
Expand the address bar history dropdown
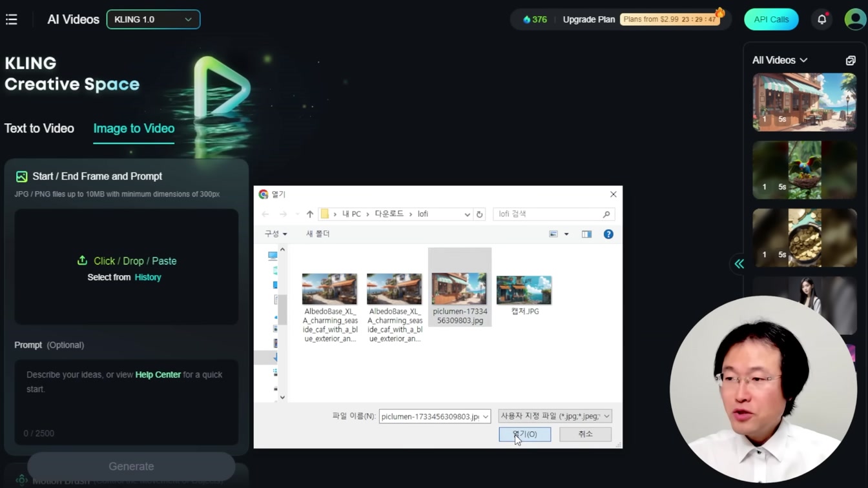click(467, 214)
